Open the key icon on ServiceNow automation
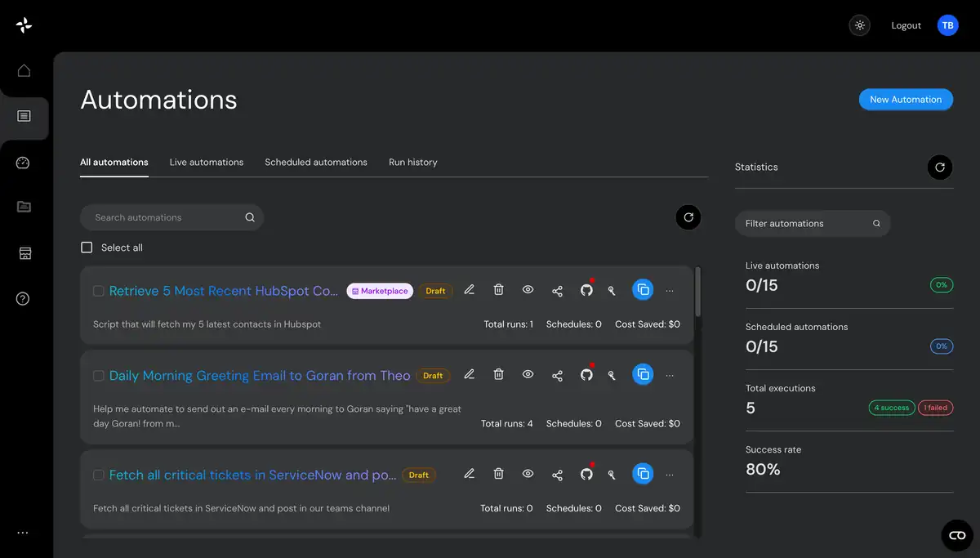The height and width of the screenshot is (558, 980). (612, 474)
